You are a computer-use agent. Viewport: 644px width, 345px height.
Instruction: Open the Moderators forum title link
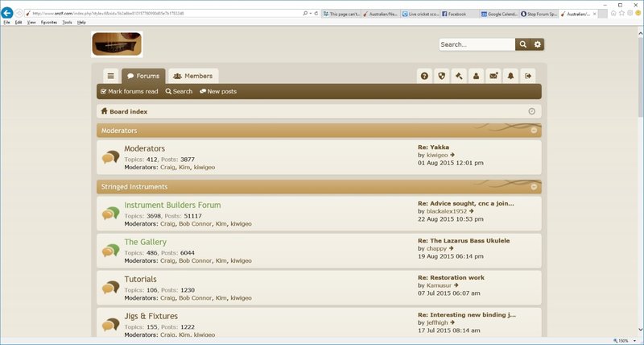[145, 148]
